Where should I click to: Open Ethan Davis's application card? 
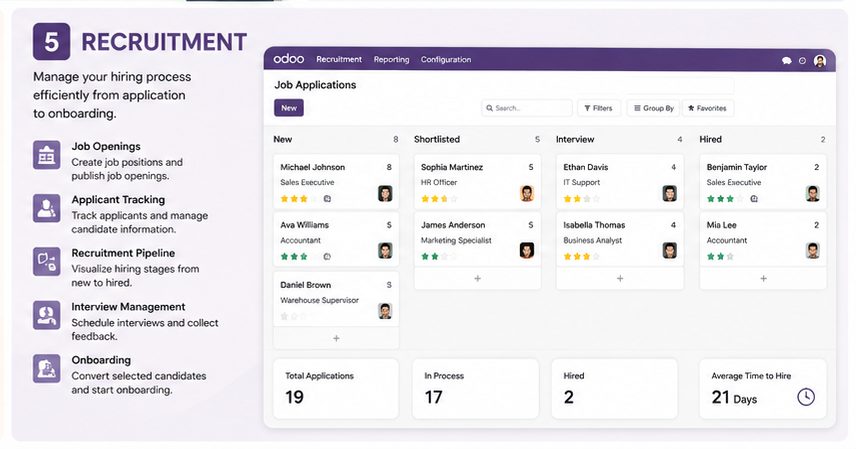pyautogui.click(x=620, y=182)
